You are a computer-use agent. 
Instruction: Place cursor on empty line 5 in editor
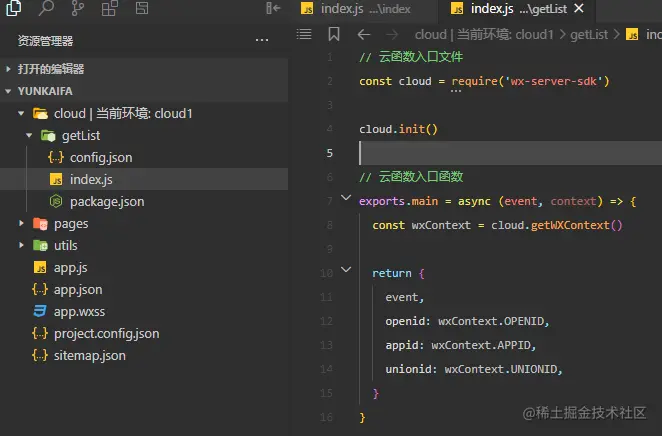[510, 153]
